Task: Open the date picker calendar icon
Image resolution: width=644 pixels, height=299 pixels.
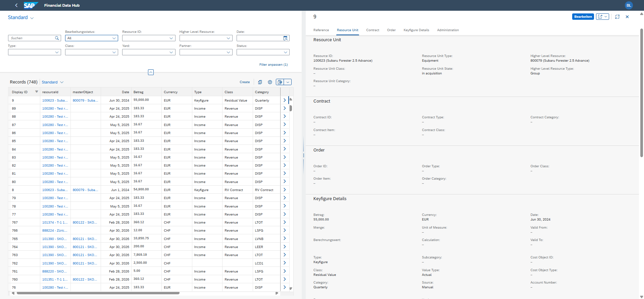Action: [x=285, y=38]
